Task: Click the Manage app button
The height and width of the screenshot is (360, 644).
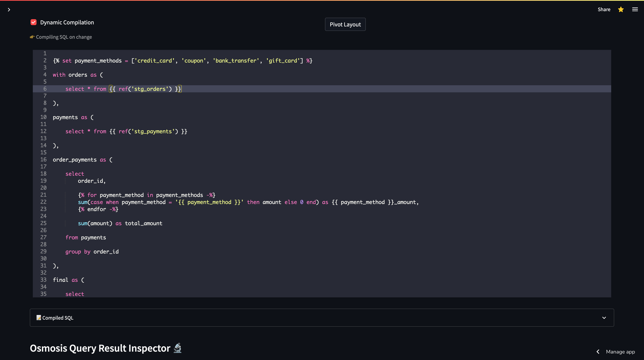Action: (620, 352)
